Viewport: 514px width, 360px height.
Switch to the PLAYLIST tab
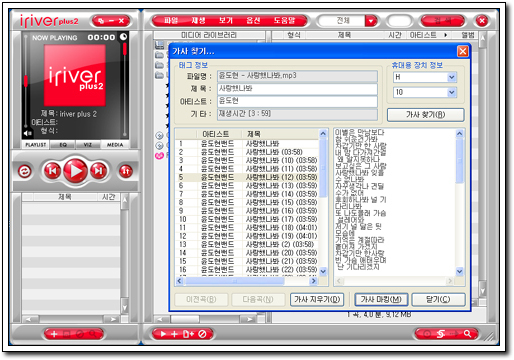[x=36, y=145]
